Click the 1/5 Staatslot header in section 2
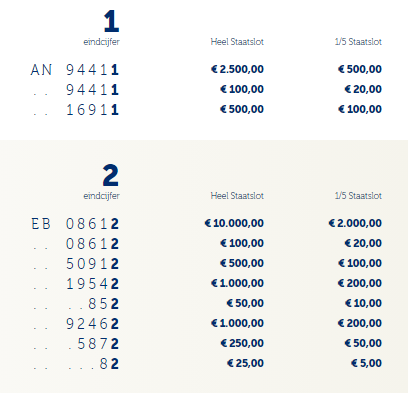This screenshot has width=408, height=393. pos(358,196)
